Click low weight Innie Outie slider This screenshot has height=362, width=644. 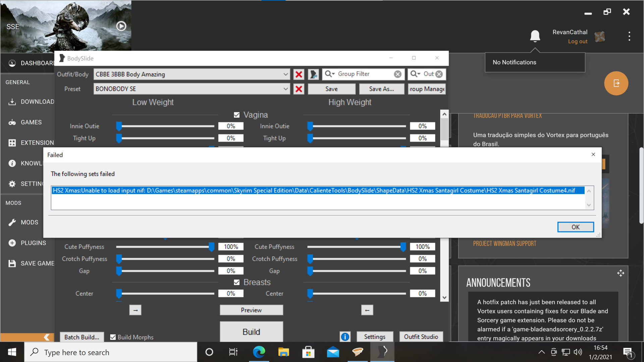(165, 126)
